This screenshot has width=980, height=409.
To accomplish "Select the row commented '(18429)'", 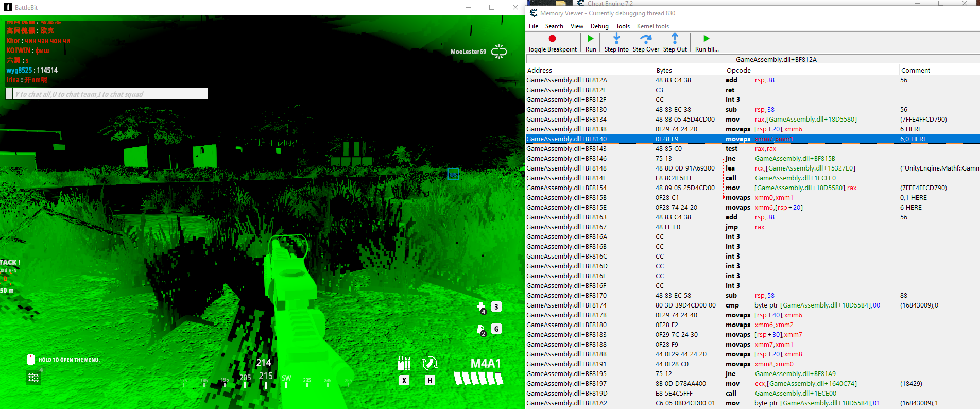I will click(x=753, y=384).
